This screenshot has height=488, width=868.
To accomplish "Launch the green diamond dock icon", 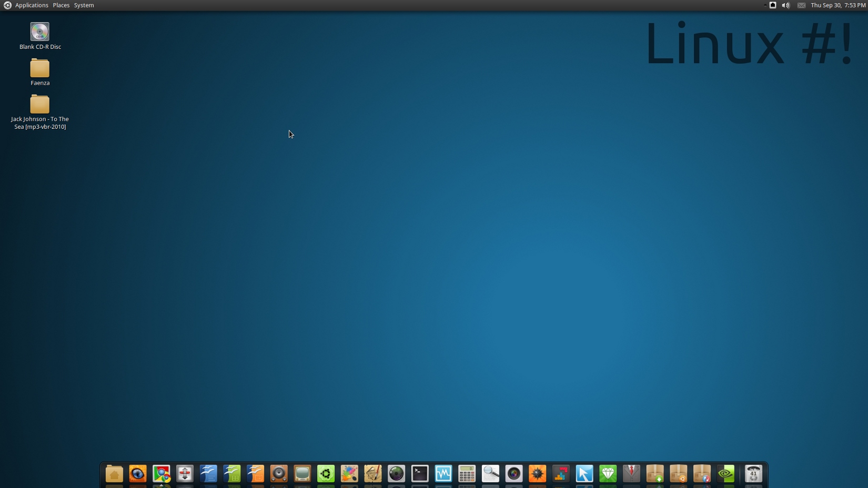I will click(x=608, y=474).
